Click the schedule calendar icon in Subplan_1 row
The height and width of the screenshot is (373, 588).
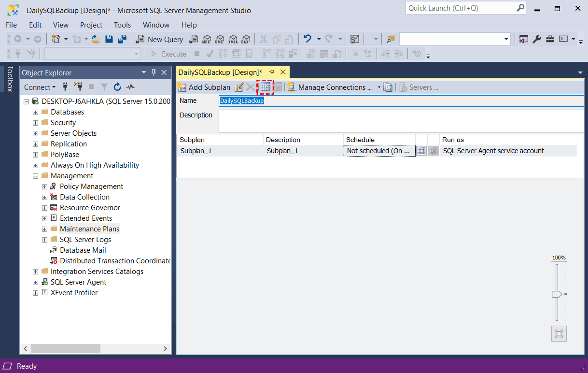[x=421, y=151]
